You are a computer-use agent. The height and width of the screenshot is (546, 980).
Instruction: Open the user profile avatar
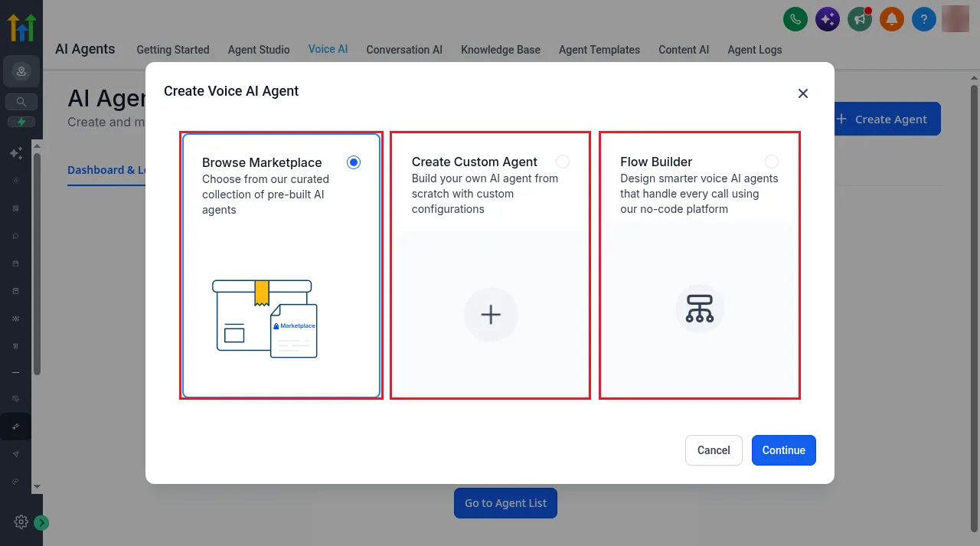pyautogui.click(x=955, y=18)
